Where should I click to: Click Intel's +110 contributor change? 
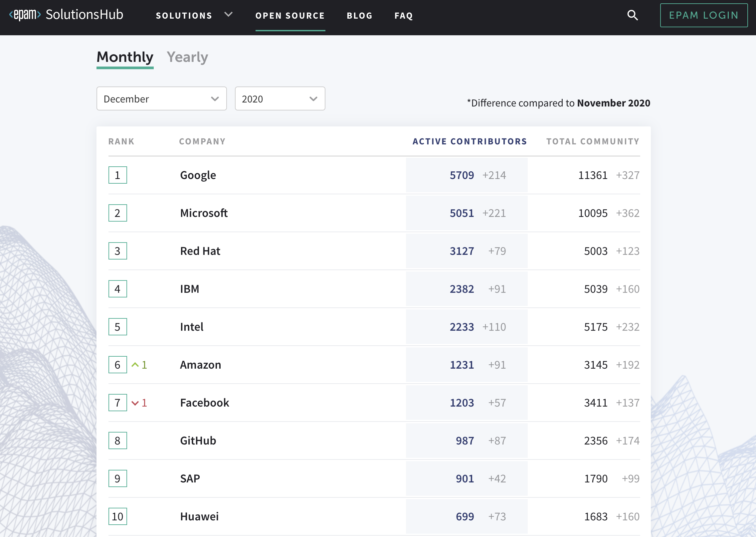494,327
